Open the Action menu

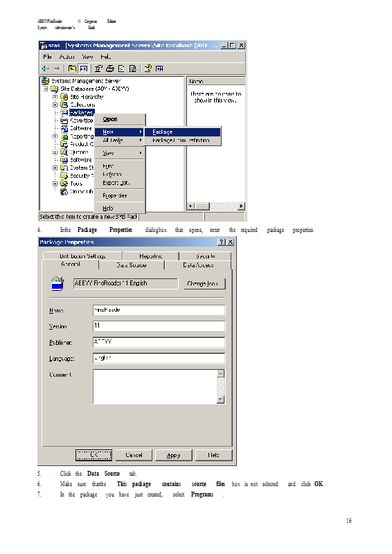pyautogui.click(x=66, y=57)
